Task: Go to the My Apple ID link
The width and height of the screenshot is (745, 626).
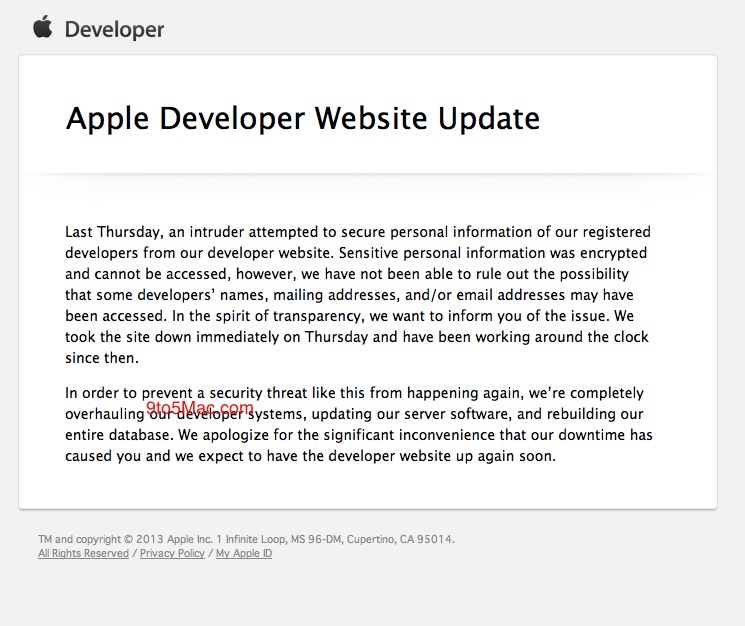Action: tap(244, 553)
